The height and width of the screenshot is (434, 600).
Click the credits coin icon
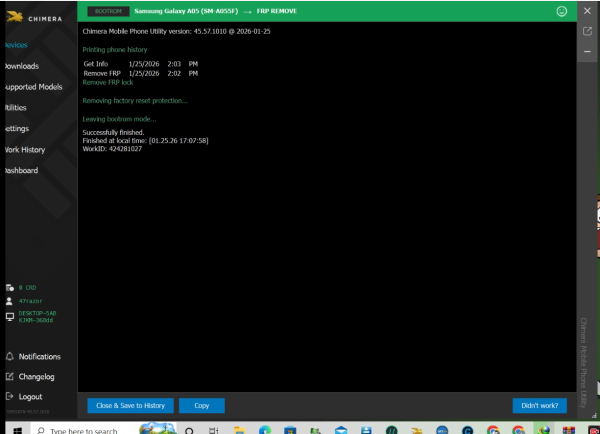pyautogui.click(x=10, y=287)
